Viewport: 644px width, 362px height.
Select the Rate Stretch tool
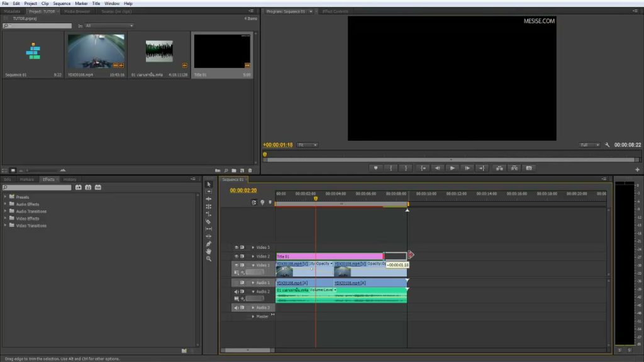209,214
